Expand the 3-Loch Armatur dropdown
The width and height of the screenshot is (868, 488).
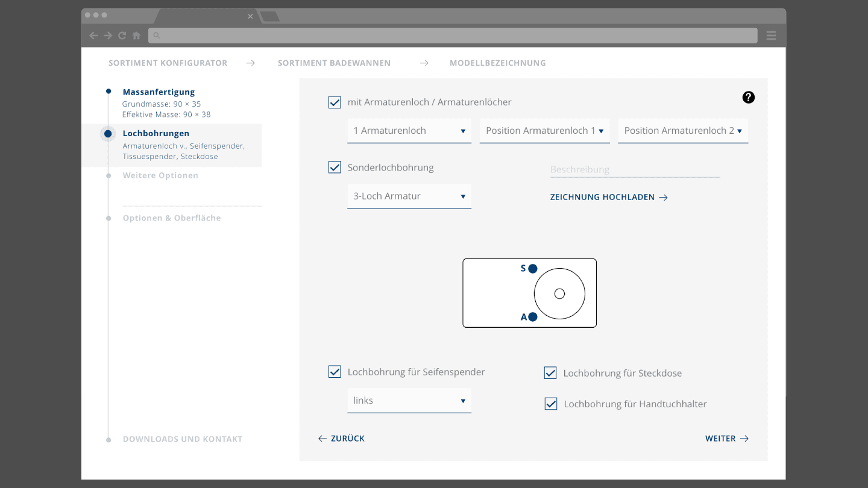coord(409,196)
